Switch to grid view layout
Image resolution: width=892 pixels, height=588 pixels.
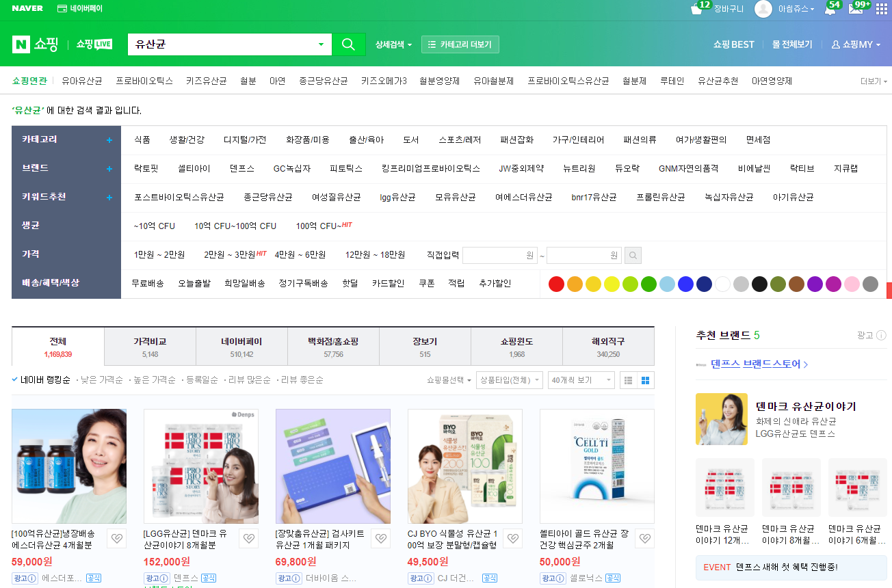pyautogui.click(x=646, y=380)
